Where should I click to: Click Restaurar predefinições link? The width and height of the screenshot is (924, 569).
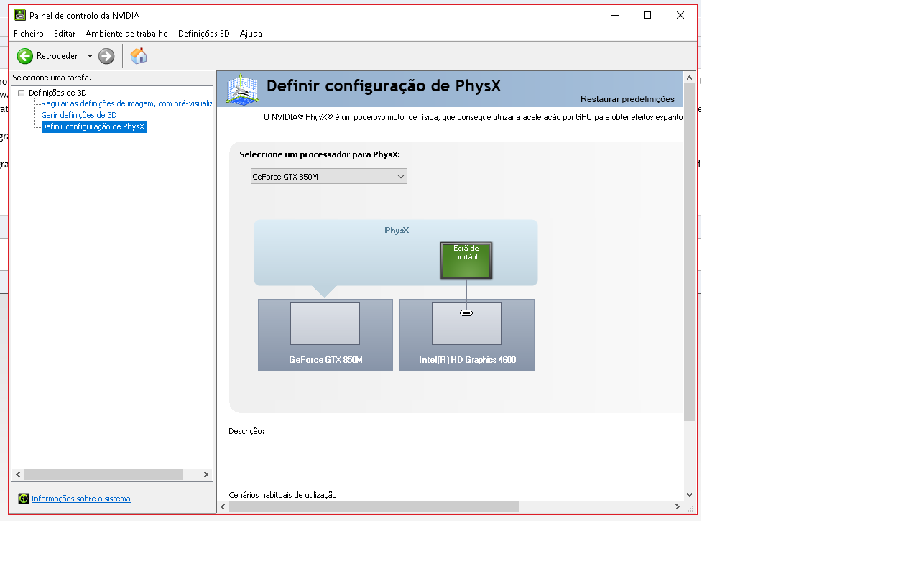click(x=627, y=99)
